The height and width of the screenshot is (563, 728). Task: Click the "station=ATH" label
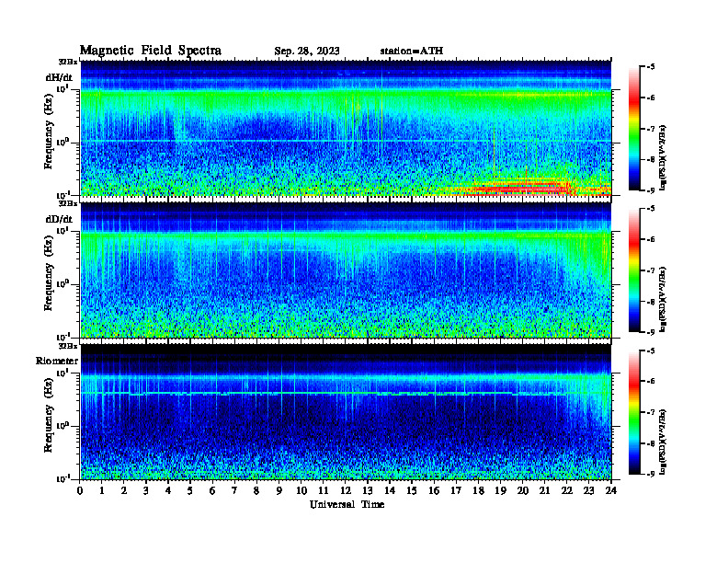(x=412, y=51)
